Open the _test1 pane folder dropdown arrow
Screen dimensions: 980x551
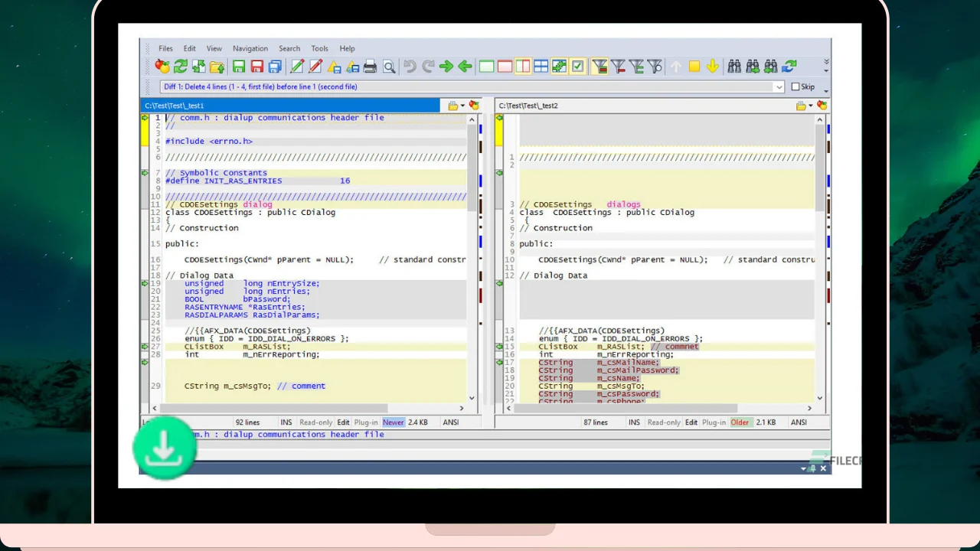(462, 106)
